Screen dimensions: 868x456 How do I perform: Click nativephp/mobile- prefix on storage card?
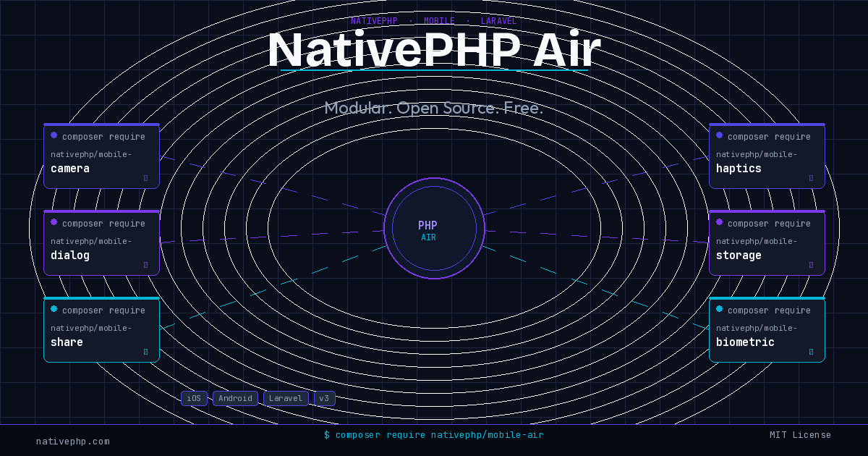(757, 241)
